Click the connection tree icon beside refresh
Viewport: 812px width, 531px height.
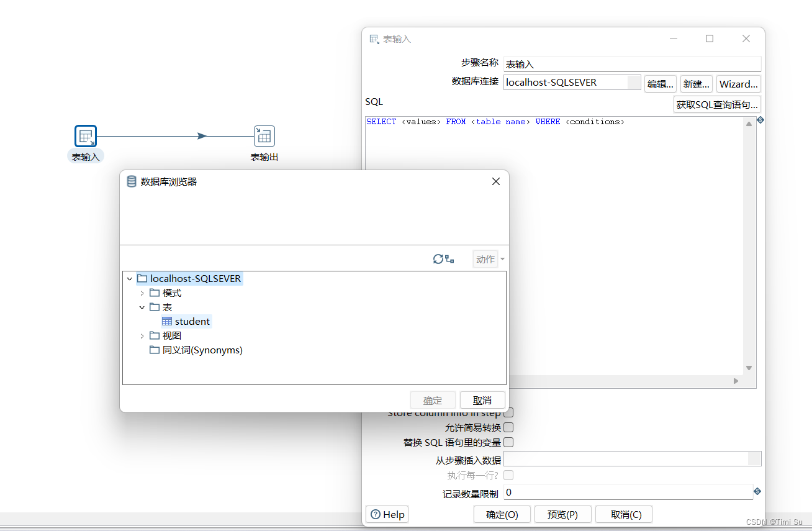coord(448,259)
